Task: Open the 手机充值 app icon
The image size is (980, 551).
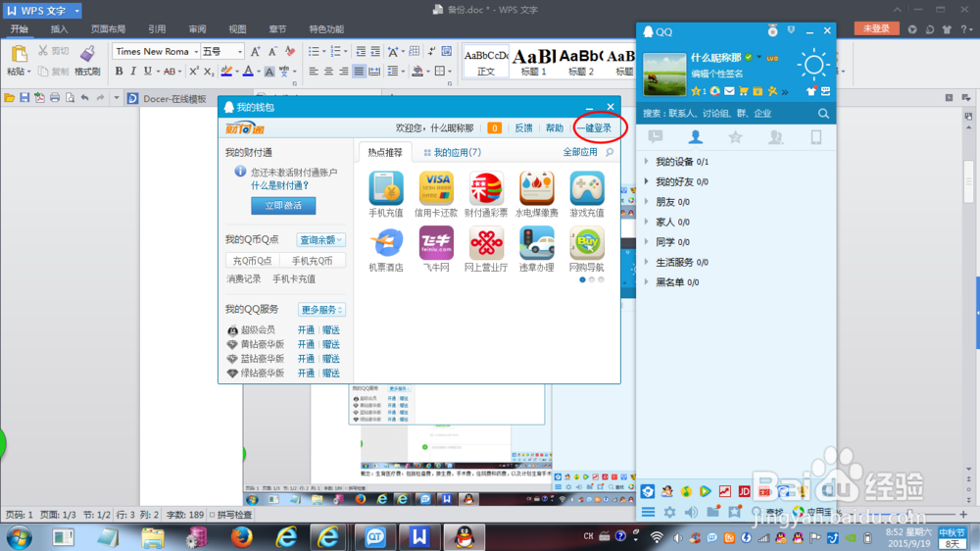Action: tap(385, 187)
